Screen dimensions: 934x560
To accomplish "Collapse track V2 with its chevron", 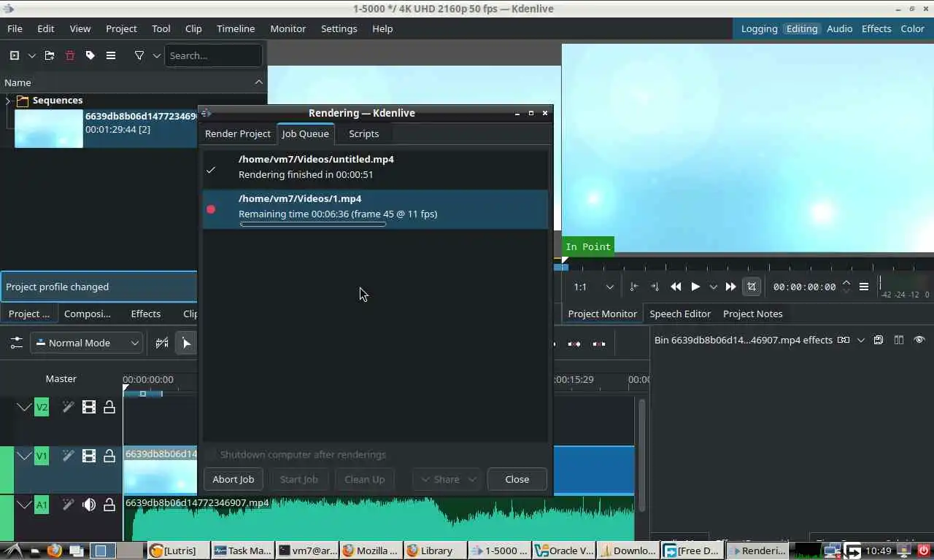I will coord(24,407).
